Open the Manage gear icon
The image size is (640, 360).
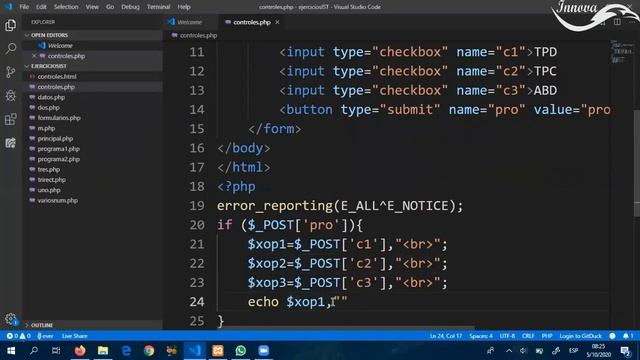11,319
